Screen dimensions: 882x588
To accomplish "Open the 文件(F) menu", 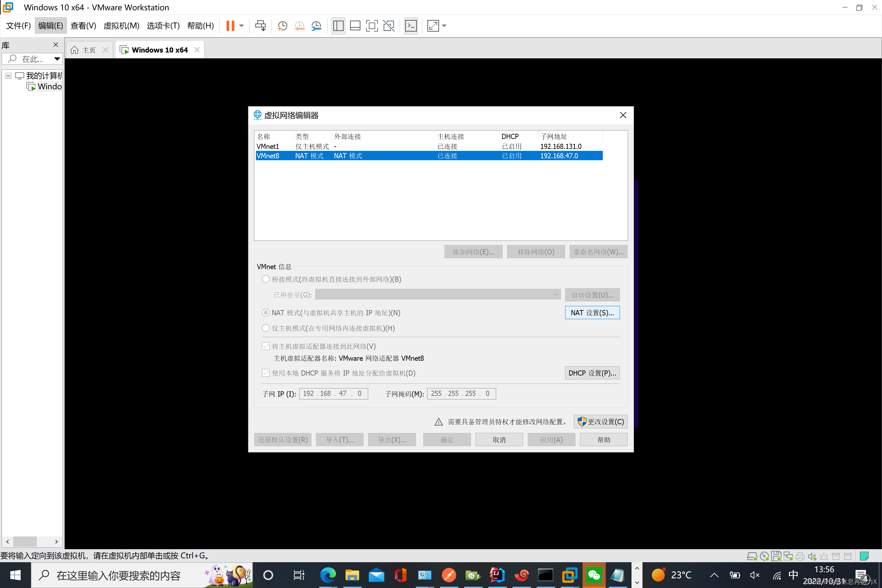I will point(18,26).
